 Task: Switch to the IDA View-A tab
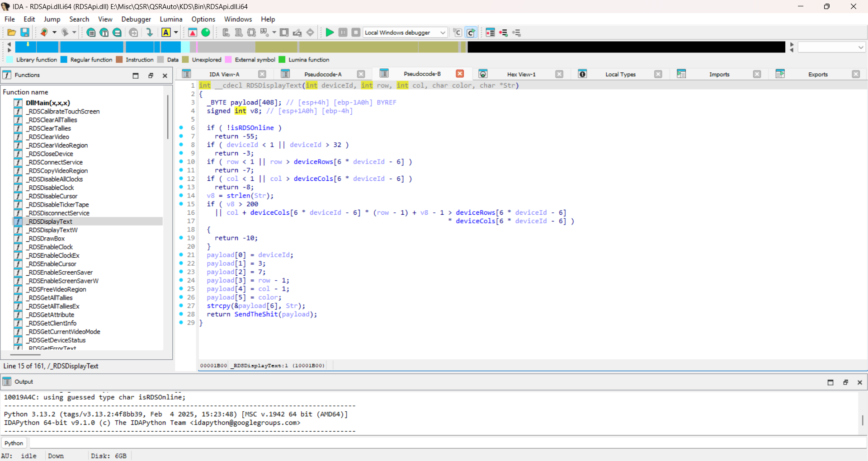point(224,74)
